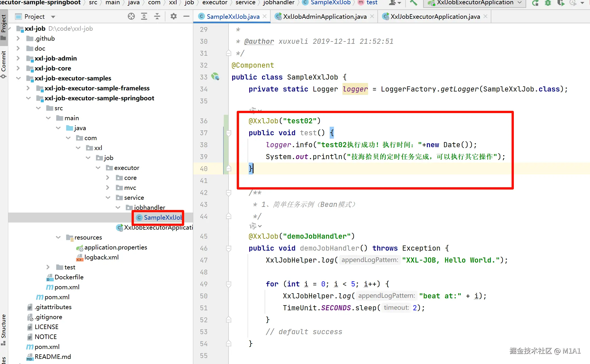
Task: Switch to XxlJobAdminApplication.java tab
Action: (325, 16)
